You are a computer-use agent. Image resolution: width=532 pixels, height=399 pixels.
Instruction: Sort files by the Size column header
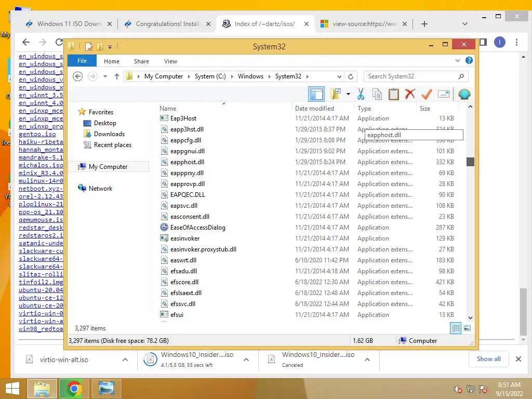(x=436, y=108)
